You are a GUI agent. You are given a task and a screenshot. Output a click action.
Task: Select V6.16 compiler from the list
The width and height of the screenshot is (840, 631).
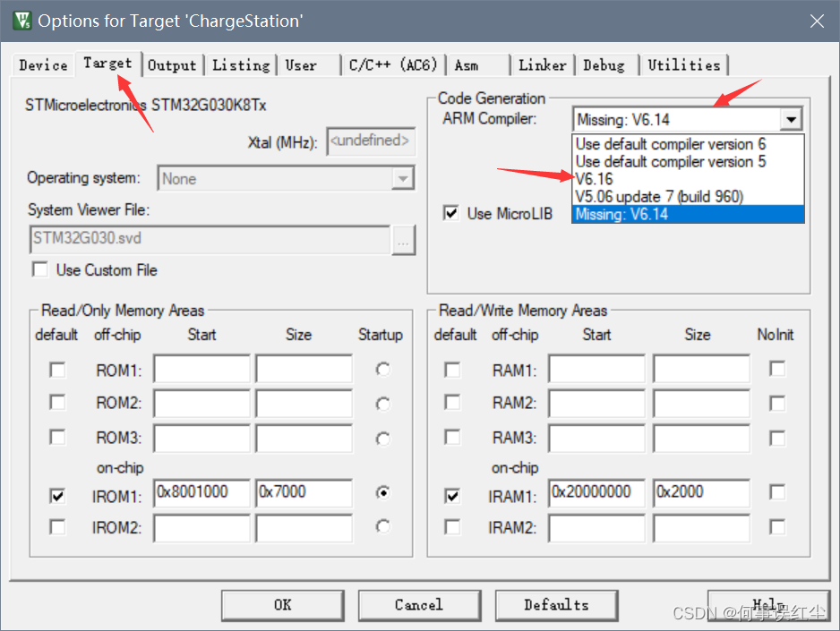[689, 179]
